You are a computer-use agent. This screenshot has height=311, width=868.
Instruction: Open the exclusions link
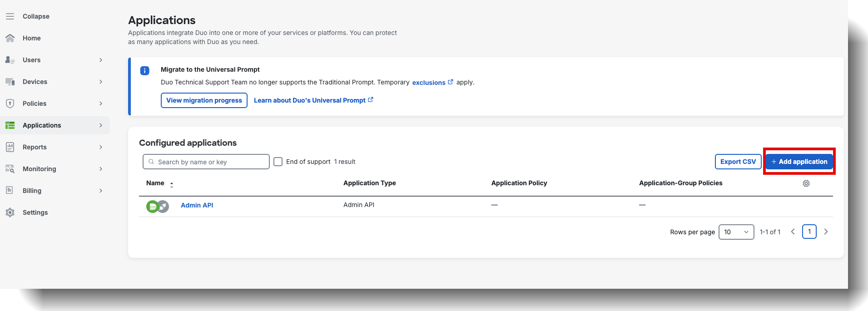tap(428, 83)
